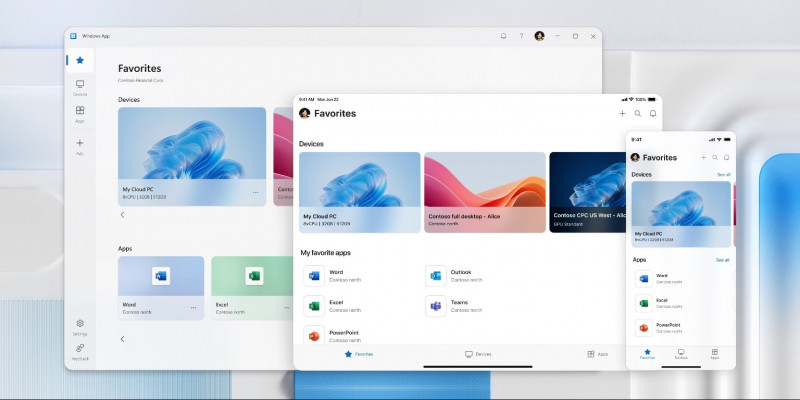Open Contoso CPC US West card on tablet

click(x=587, y=192)
